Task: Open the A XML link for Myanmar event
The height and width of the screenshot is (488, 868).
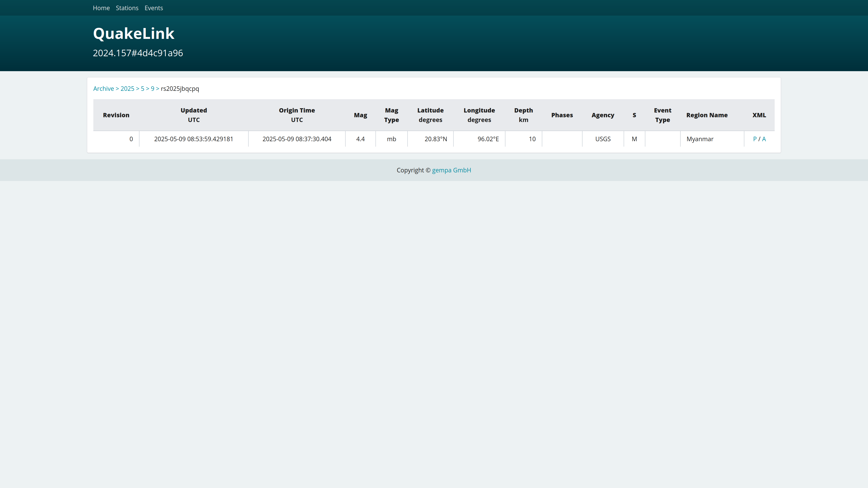Action: coord(764,139)
